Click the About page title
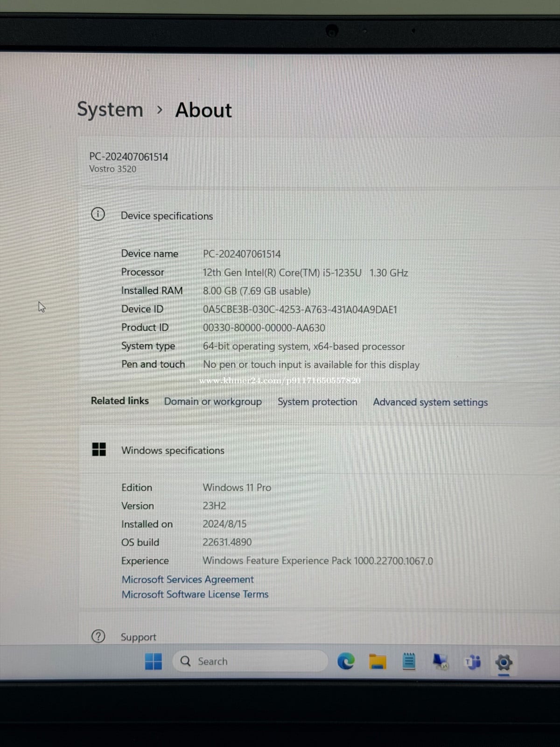 coord(203,110)
